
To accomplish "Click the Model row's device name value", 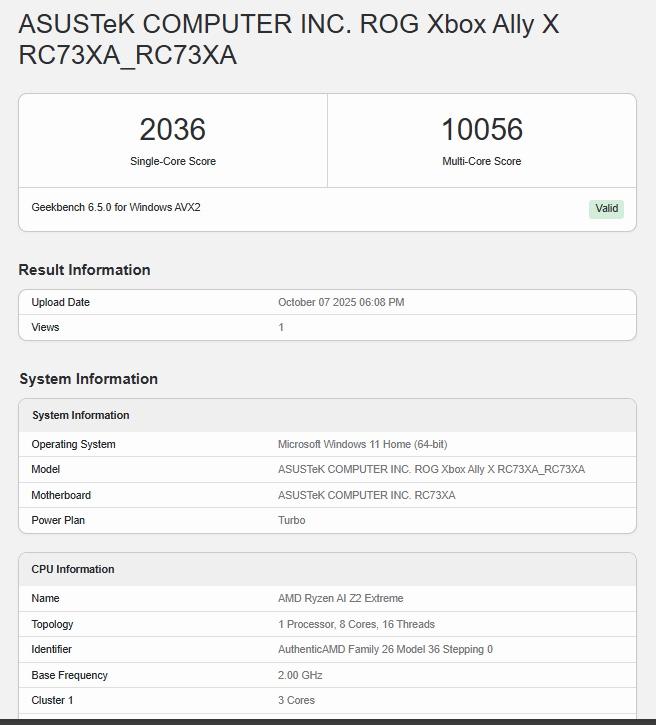I will click(431, 469).
